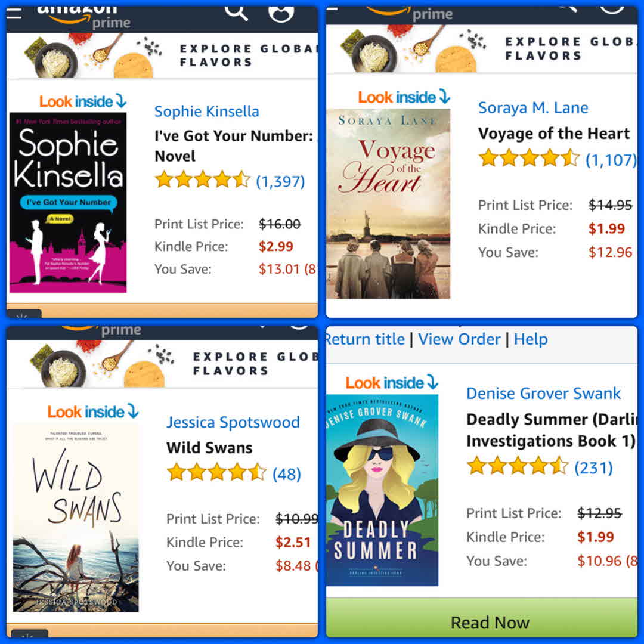Screen dimensions: 644x644
Task: Tap star rating for Deadly Summer
Action: pyautogui.click(x=518, y=466)
